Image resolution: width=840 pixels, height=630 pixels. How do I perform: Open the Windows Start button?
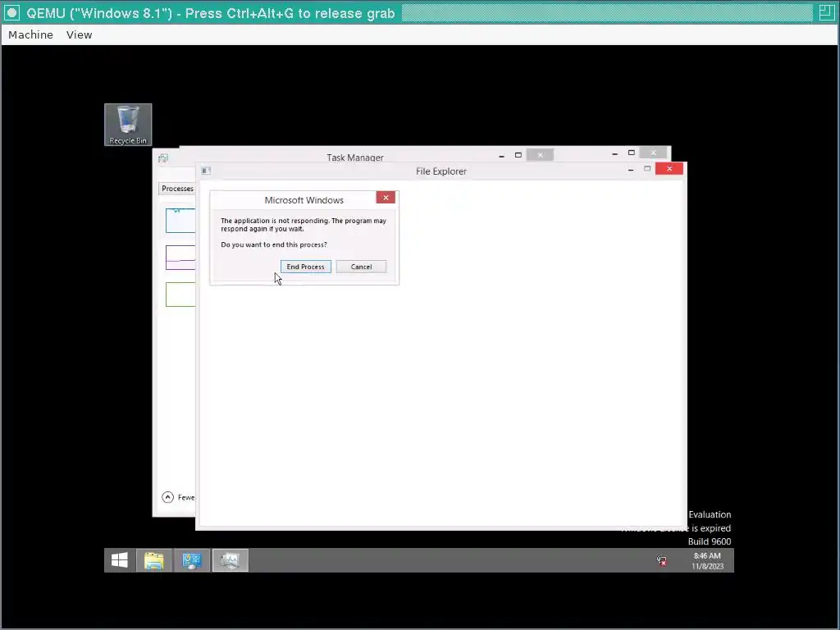120,560
